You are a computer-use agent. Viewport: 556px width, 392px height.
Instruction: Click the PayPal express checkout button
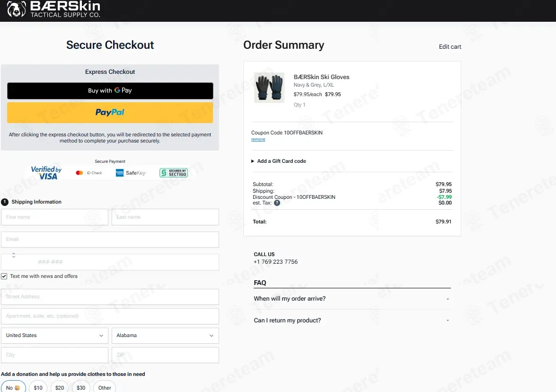pos(110,113)
